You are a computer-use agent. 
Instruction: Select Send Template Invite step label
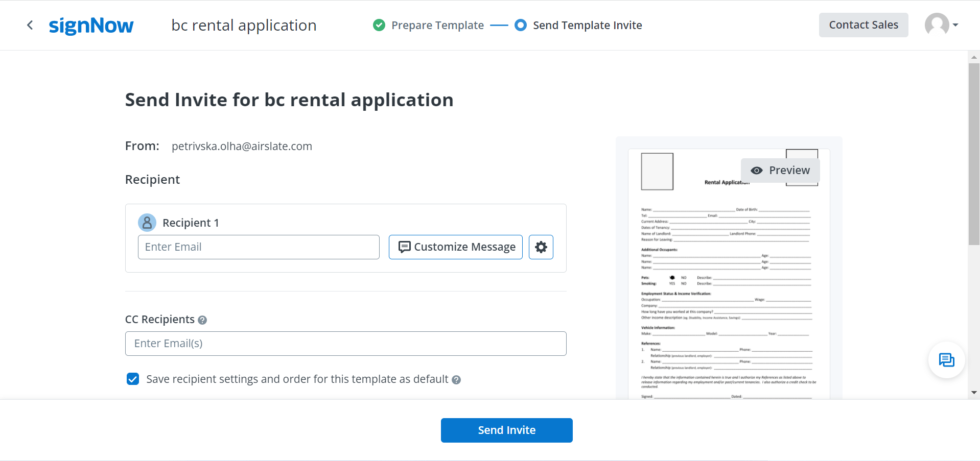[587, 25]
